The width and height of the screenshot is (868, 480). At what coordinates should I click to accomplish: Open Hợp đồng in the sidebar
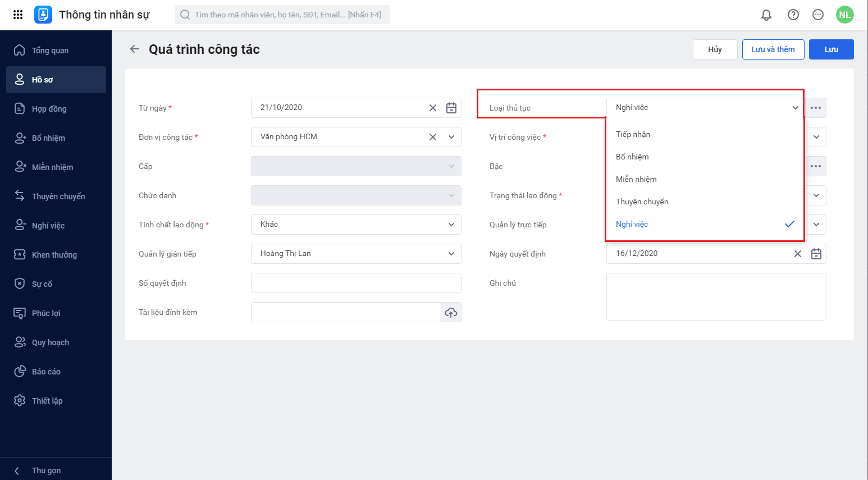pos(56,109)
